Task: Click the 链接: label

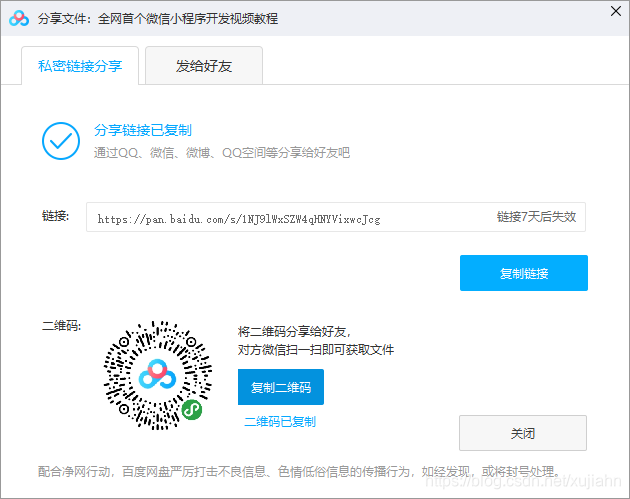Action: click(x=55, y=216)
